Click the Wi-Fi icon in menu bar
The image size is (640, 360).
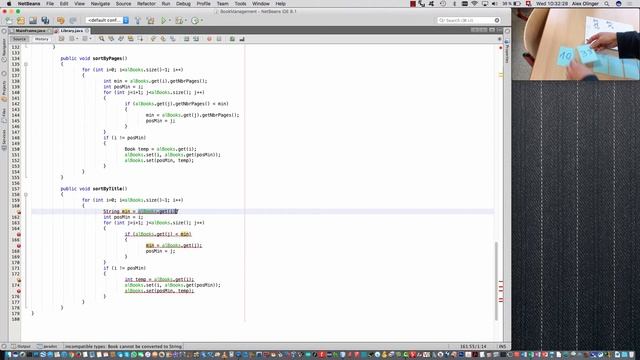coord(474,4)
